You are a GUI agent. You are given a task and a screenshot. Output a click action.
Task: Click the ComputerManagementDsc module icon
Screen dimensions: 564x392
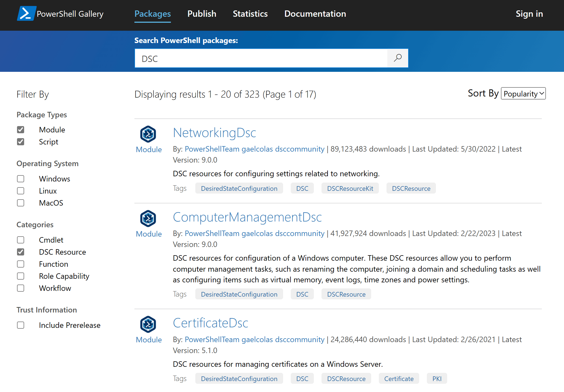(149, 218)
